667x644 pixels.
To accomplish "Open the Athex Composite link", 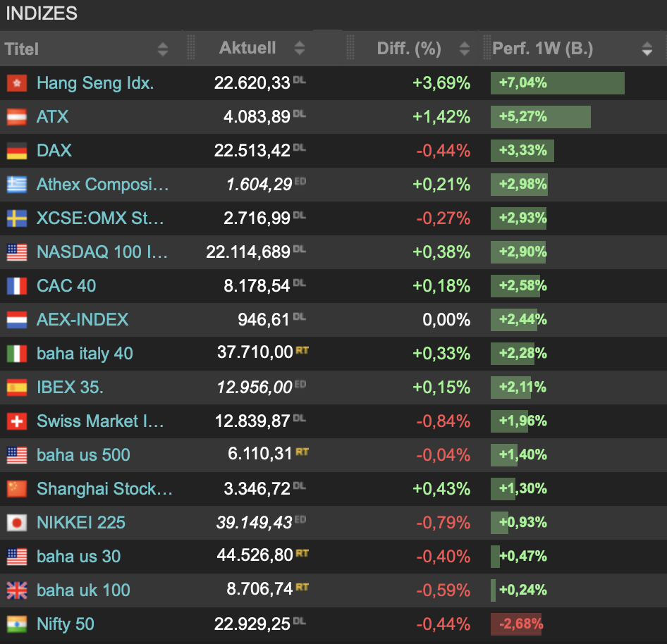I will pyautogui.click(x=102, y=185).
